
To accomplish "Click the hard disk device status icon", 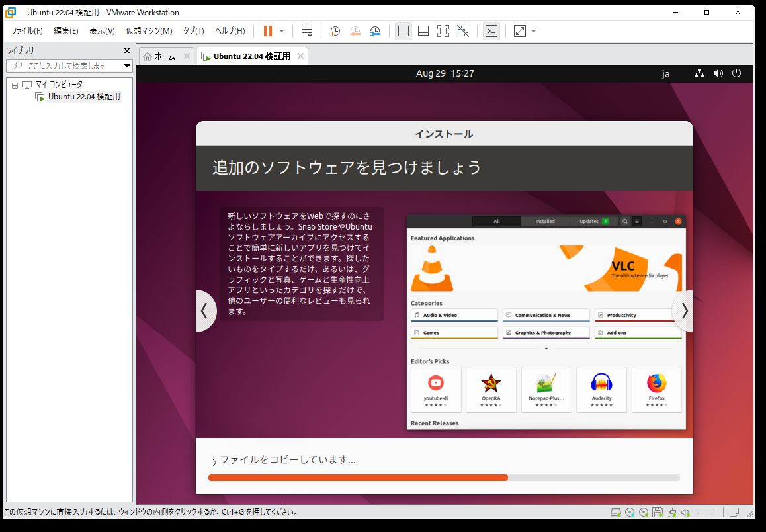I will pos(616,512).
